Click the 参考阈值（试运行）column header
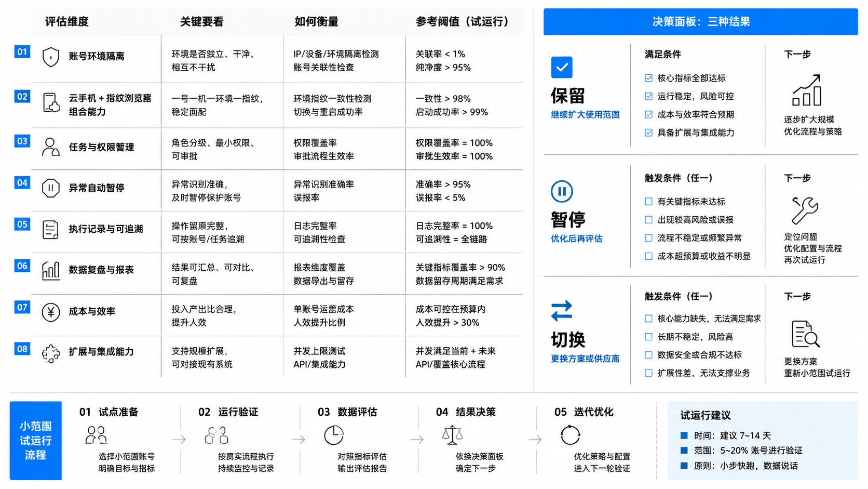The height and width of the screenshot is (489, 868). tap(463, 22)
